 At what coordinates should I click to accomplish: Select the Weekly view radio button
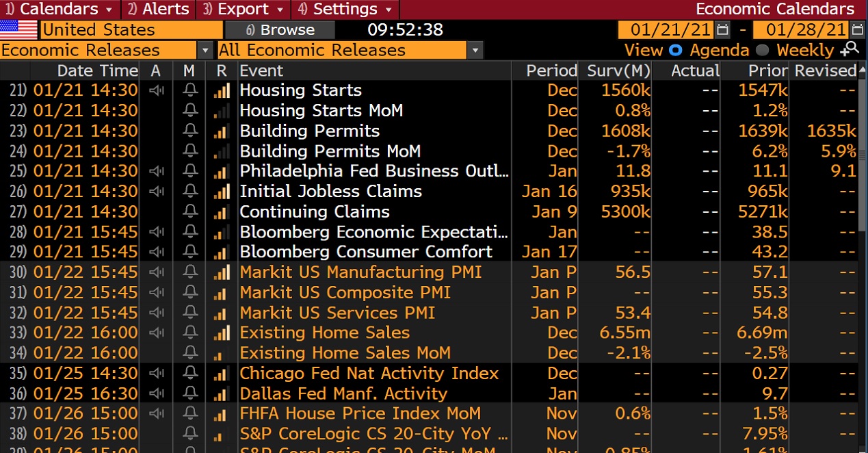(763, 50)
